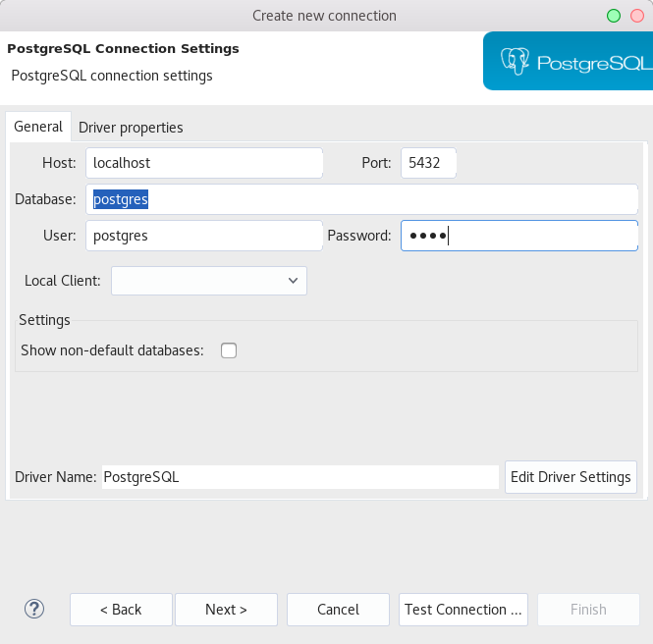Focus the Host input field
Image resolution: width=653 pixels, height=644 pixels.
tap(204, 163)
